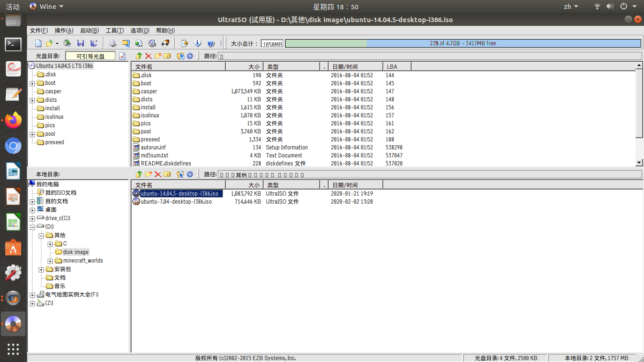
Task: Open the 帮助(H) menu
Action: tap(165, 31)
